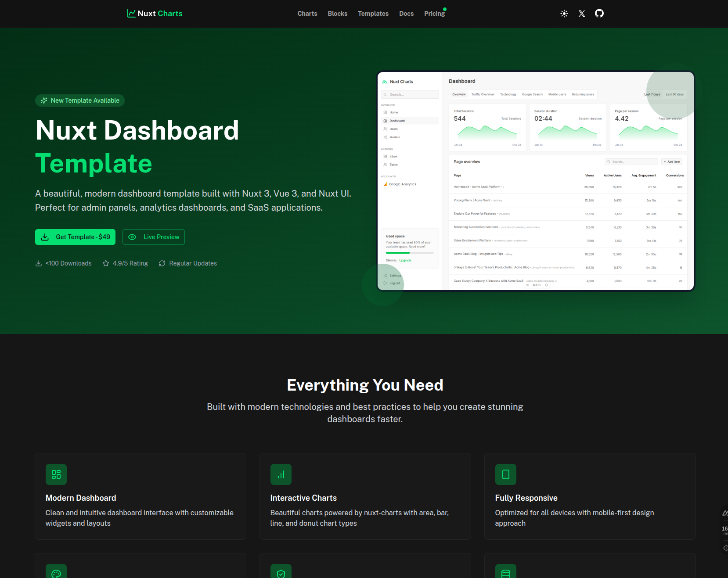Image resolution: width=728 pixels, height=578 pixels.
Task: Open the Templates nav item
Action: [x=373, y=14]
